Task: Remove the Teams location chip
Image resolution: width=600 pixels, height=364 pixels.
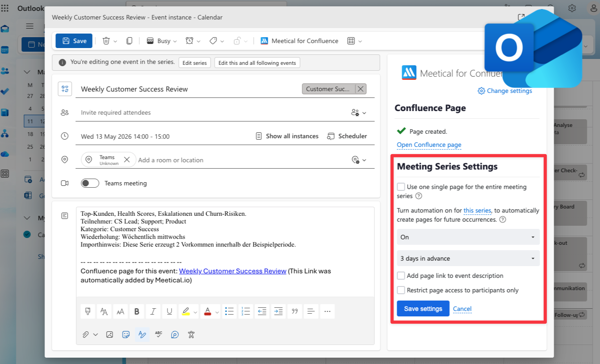Action: [127, 160]
